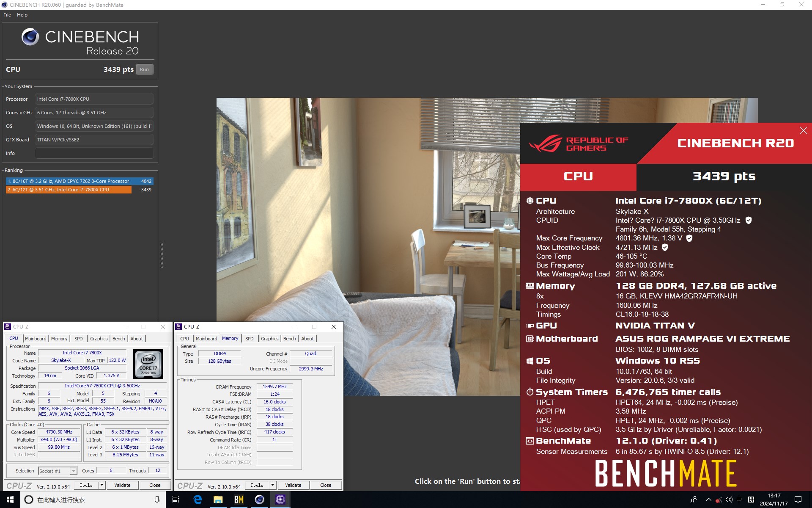Open the Windows Start menu
This screenshot has height=508, width=812.
(10, 500)
